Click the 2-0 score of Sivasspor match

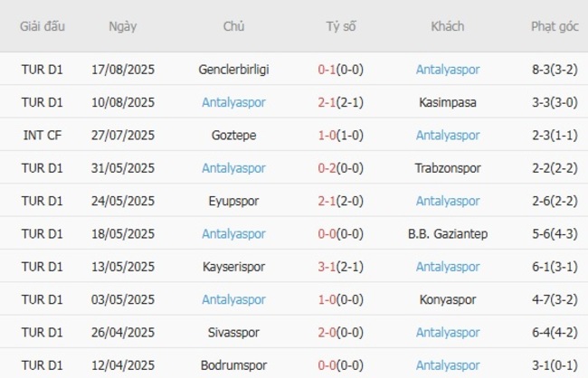point(329,332)
